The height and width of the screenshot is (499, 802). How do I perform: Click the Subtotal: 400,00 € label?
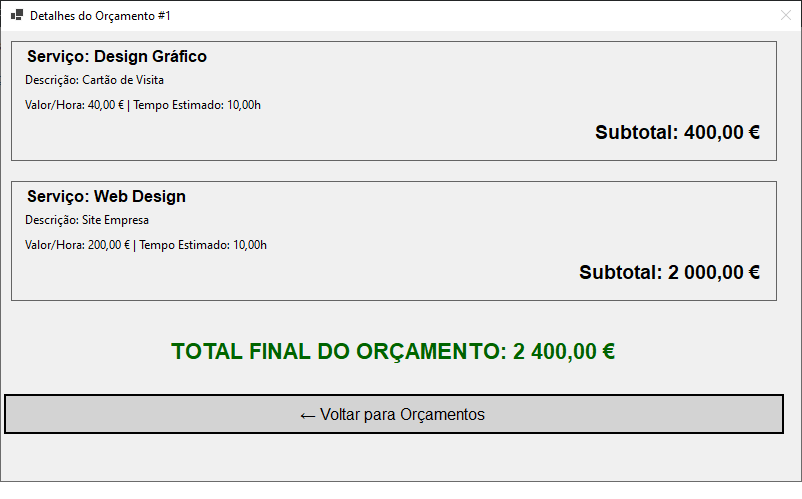pyautogui.click(x=677, y=132)
